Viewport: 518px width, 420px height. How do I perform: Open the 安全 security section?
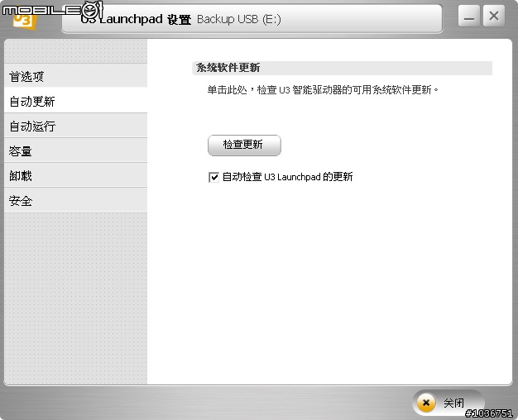[75, 200]
